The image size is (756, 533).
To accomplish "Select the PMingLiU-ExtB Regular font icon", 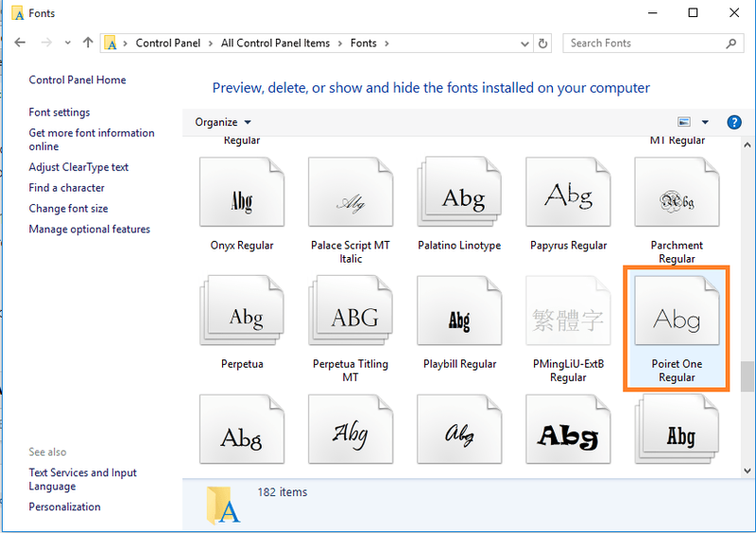I will (x=569, y=311).
